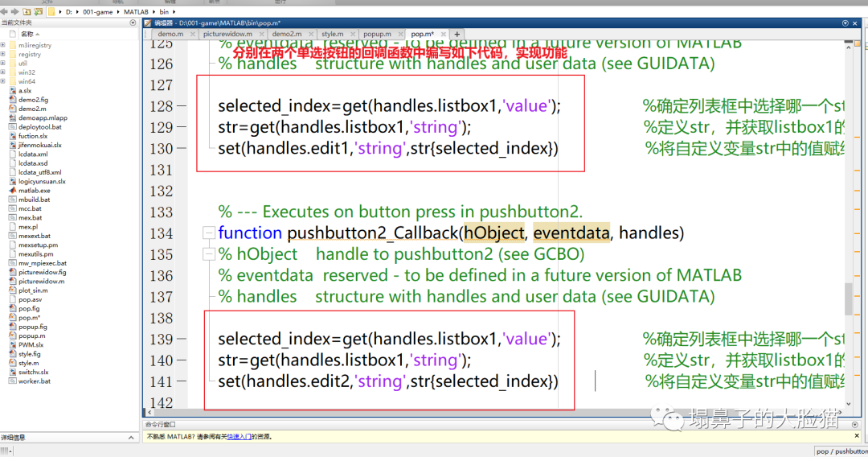Click the PWM.slx model icon
The image size is (868, 457).
pyautogui.click(x=13, y=344)
